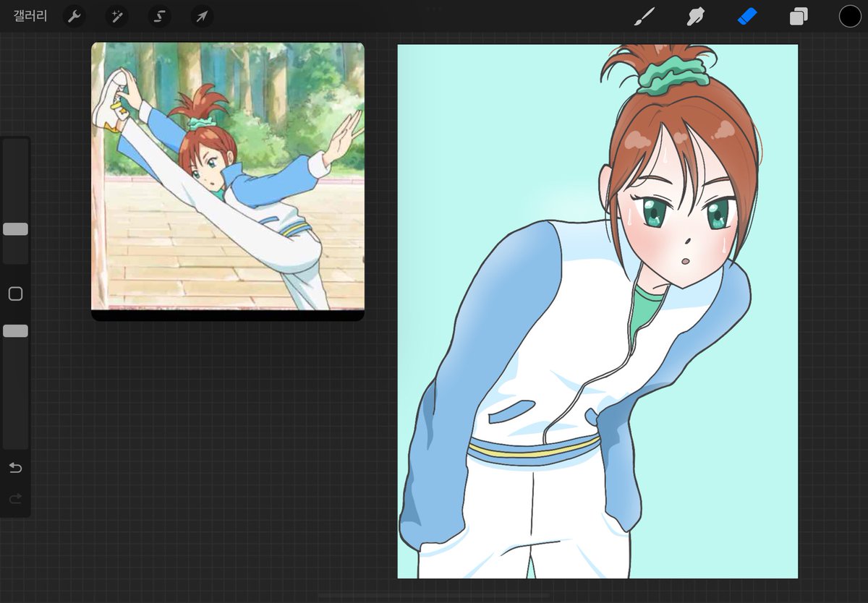Tap the square Modify button on sidebar
The height and width of the screenshot is (603, 868).
[15, 294]
